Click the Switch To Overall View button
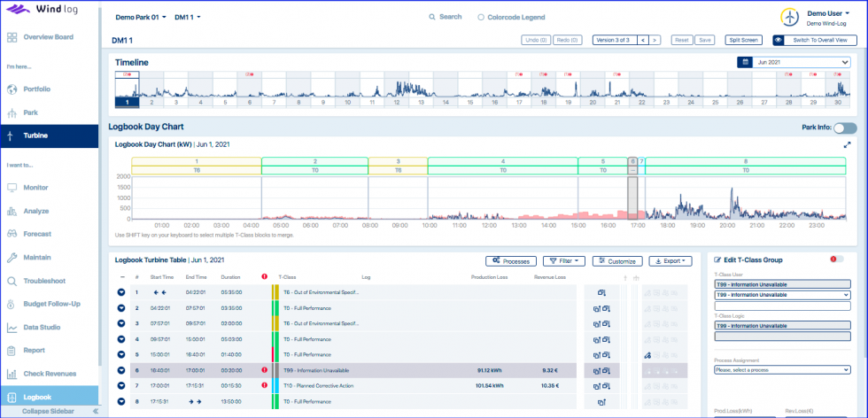Screen dimensions: 868x418 pyautogui.click(x=814, y=40)
